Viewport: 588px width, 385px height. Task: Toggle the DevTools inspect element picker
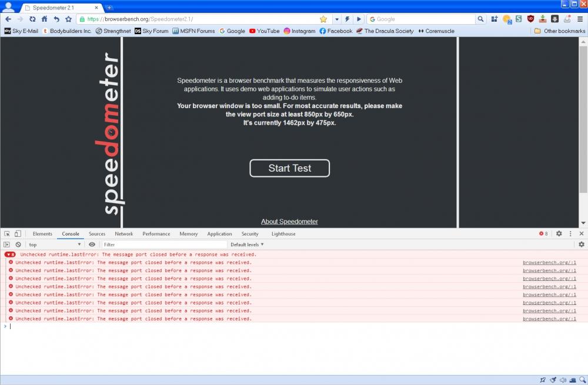(6, 233)
